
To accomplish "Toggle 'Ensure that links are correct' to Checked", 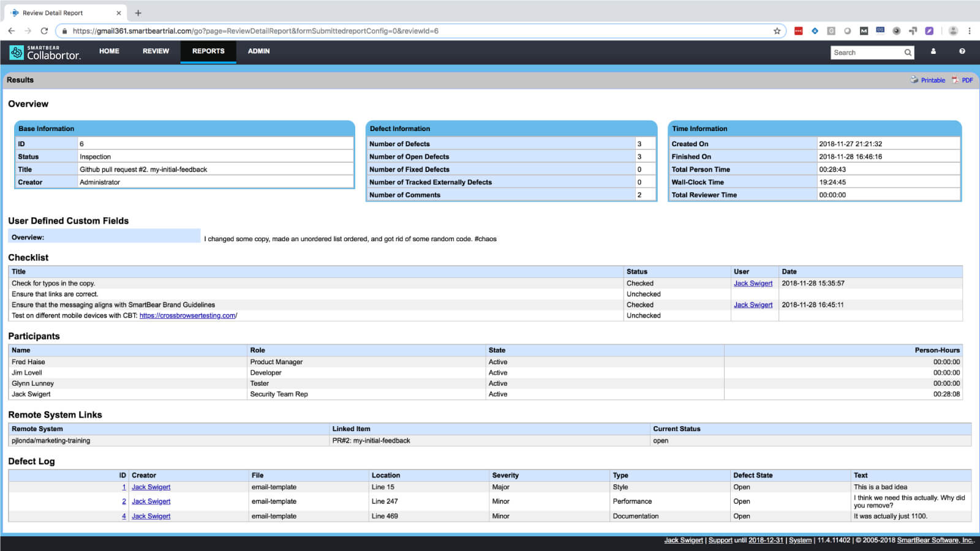I will [x=643, y=294].
